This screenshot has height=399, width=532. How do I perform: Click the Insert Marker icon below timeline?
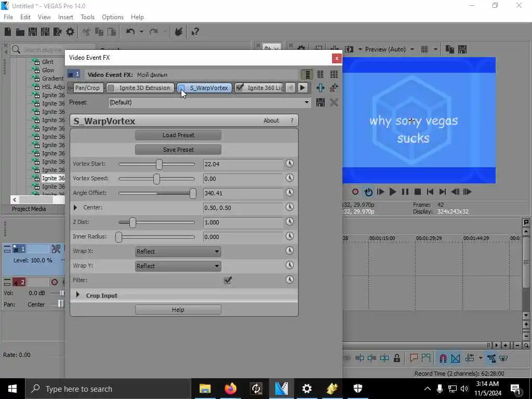[x=414, y=358]
